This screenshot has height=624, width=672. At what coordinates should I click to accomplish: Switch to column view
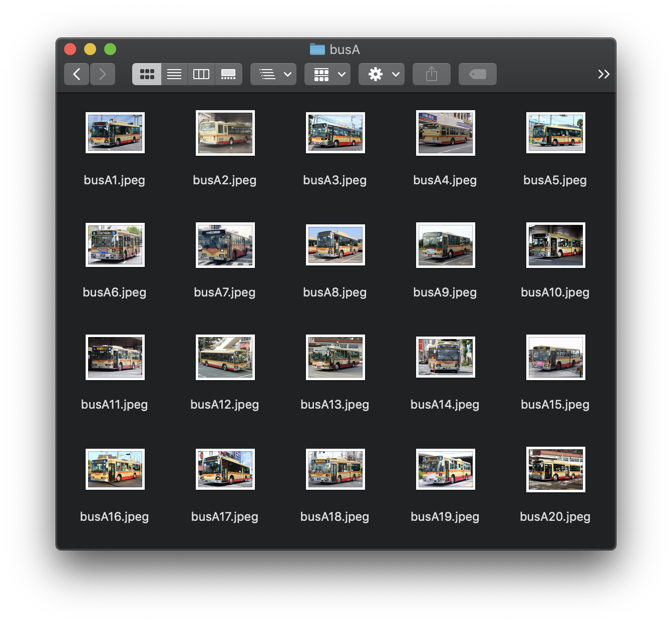tap(201, 74)
